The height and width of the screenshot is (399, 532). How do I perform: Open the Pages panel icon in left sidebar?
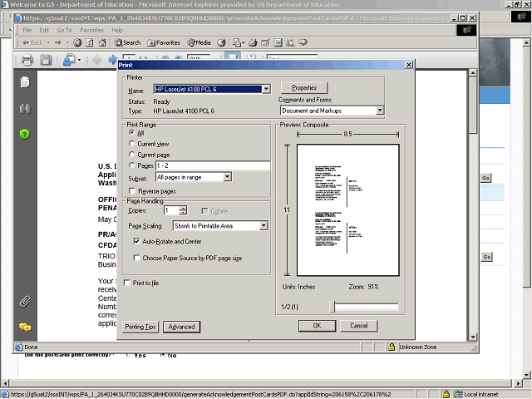pyautogui.click(x=25, y=82)
